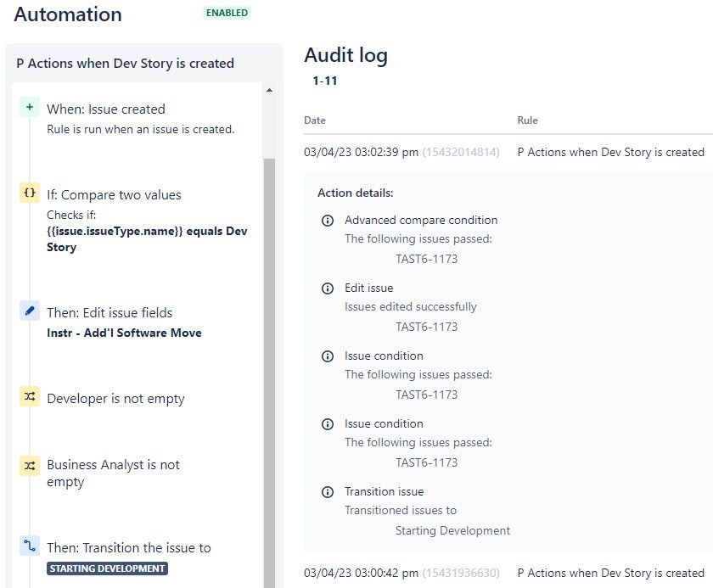713x588 pixels.
Task: Click the info icon beside the first Issue condition entry
Action: pyautogui.click(x=328, y=356)
